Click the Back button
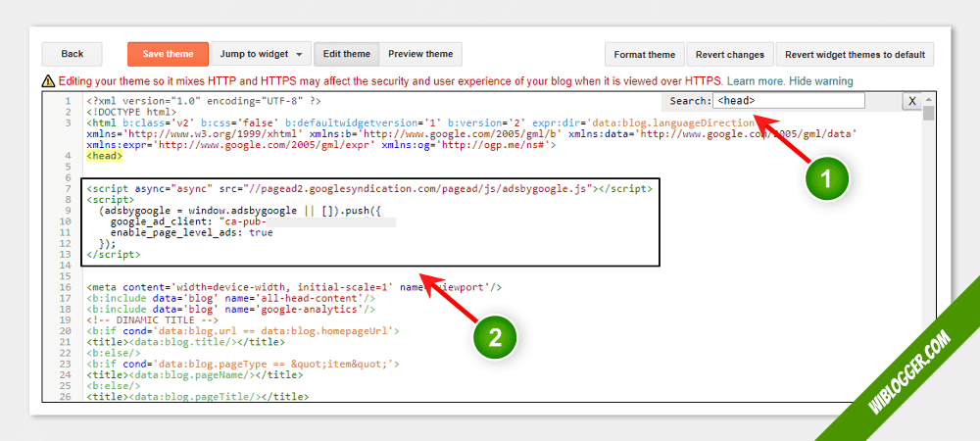Screen dimensions: 980x441 pos(72,54)
